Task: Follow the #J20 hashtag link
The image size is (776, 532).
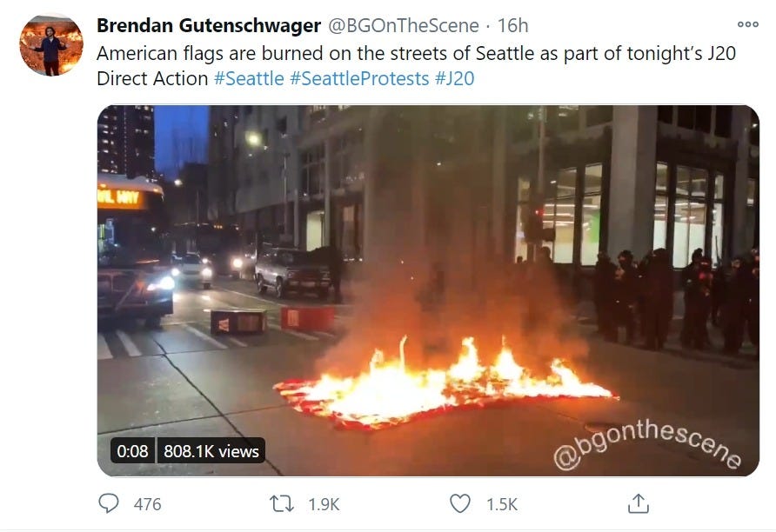Action: click(455, 78)
